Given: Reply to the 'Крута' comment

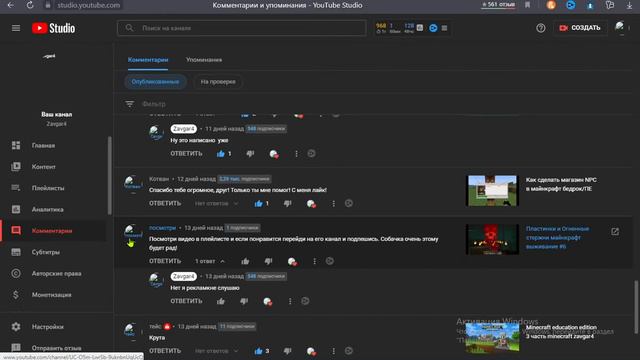Looking at the screenshot, I should [165, 351].
